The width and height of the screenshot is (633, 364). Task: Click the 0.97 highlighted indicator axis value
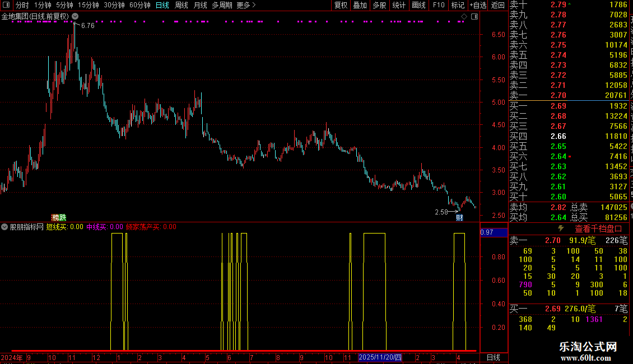tap(494, 232)
